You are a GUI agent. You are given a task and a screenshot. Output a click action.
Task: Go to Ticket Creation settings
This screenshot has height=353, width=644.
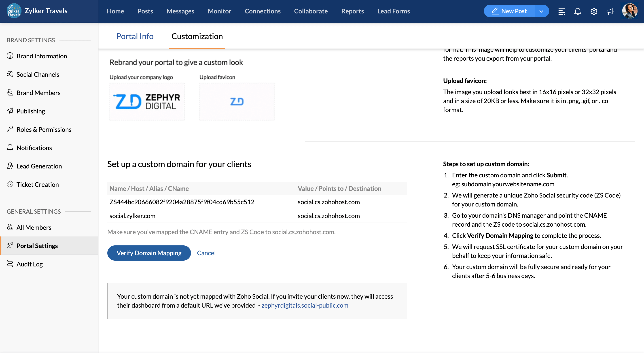click(38, 184)
